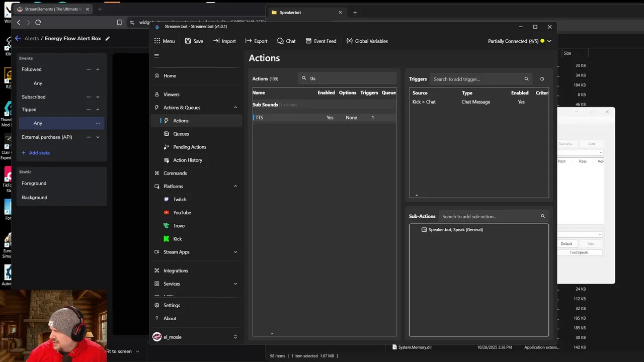Edit the Energy Flow Alert Box name pencil
Image resolution: width=644 pixels, height=362 pixels.
107,38
